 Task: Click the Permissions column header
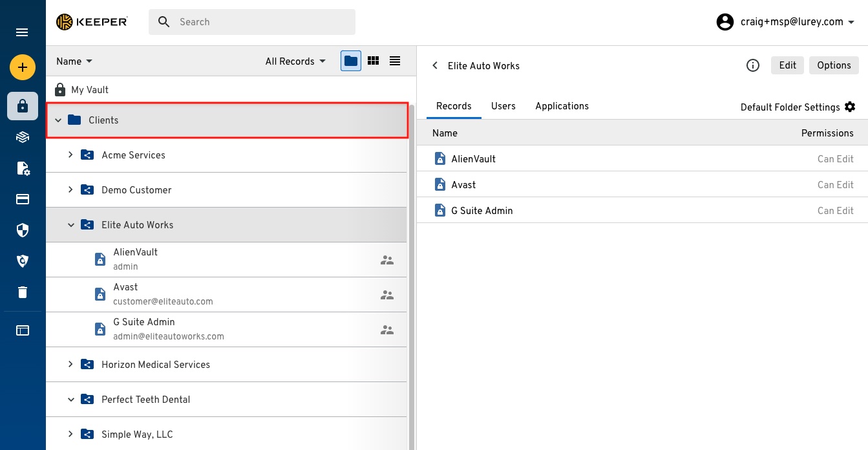coord(827,133)
